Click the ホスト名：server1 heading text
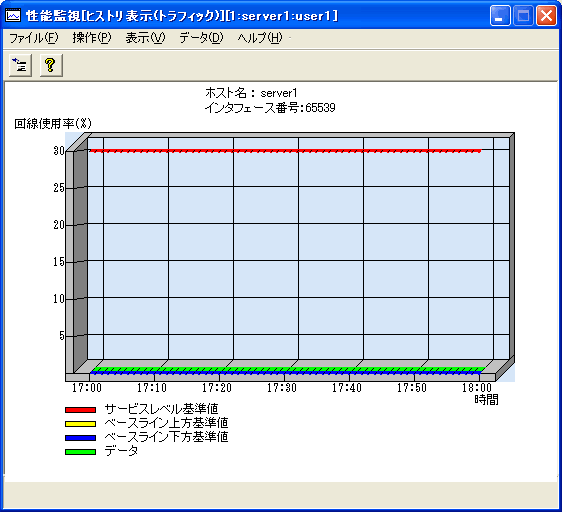This screenshot has height=512, width=562. [251, 93]
